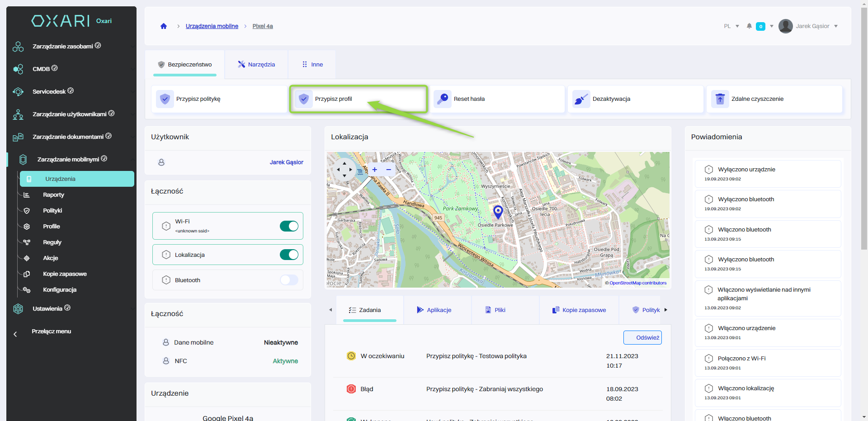
Task: Click the notification bell icon
Action: pyautogui.click(x=749, y=26)
